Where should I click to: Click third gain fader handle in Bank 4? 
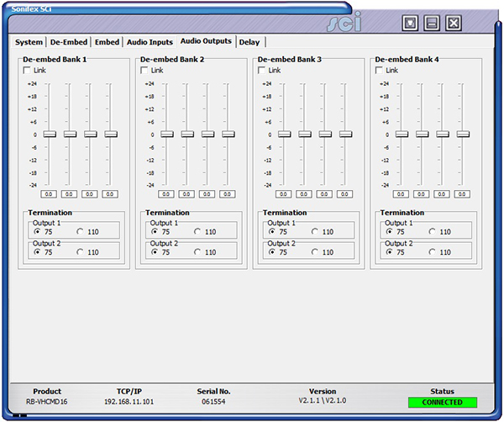click(x=443, y=134)
